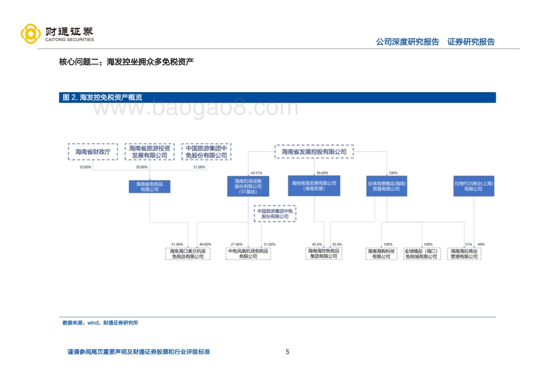This screenshot has width=554, height=392.
Task: Click the 51.00% label under 中国旅游集团中免
Action: [199, 167]
